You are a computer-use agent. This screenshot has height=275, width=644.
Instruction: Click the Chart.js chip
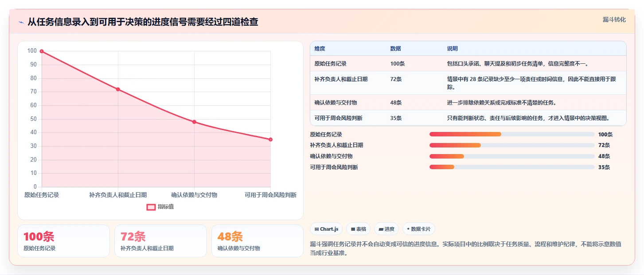(326, 229)
